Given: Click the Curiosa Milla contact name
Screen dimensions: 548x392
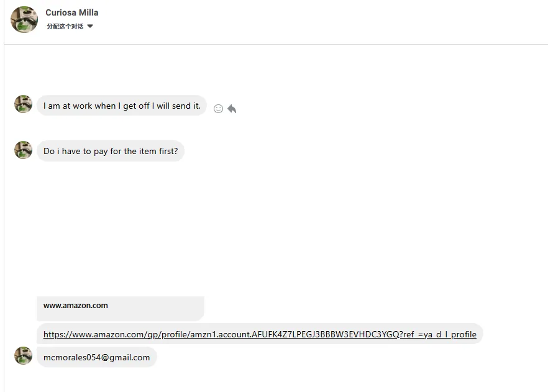Looking at the screenshot, I should (x=72, y=12).
